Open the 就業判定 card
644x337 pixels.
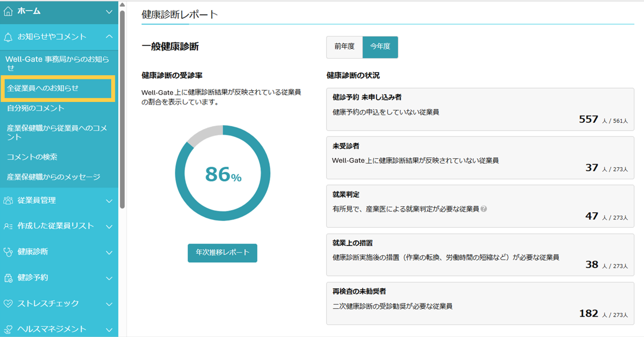[x=480, y=206]
